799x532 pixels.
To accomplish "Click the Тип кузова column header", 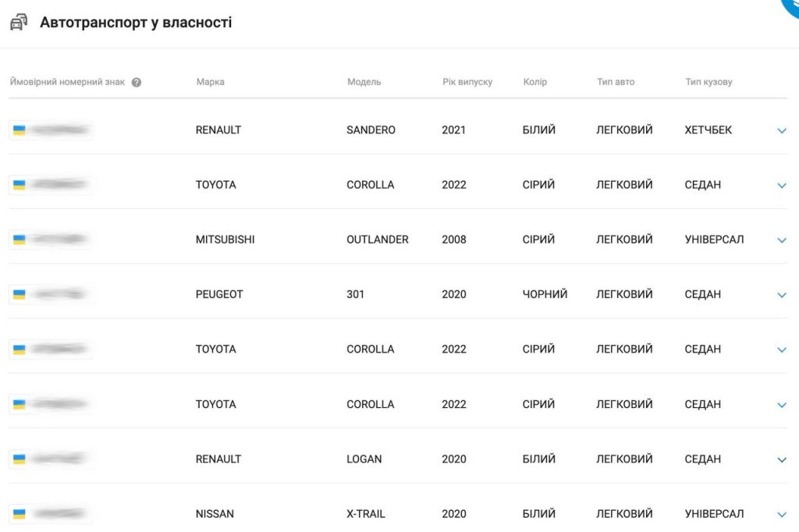I will click(x=708, y=82).
